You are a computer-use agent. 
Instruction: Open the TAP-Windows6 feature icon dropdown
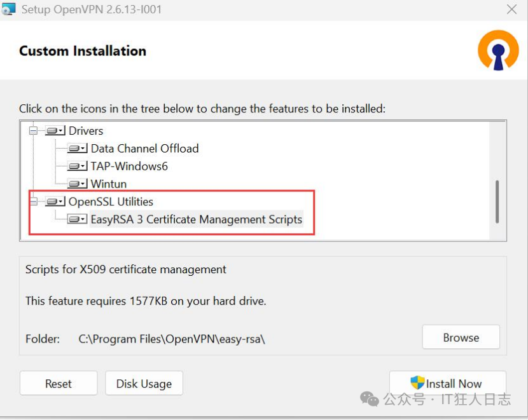[77, 166]
